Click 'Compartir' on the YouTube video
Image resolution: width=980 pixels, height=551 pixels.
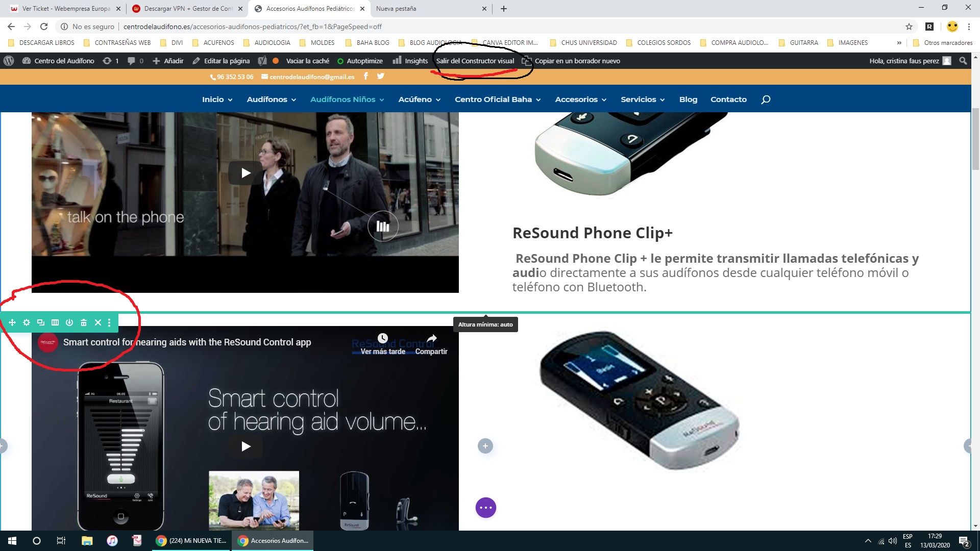(431, 344)
